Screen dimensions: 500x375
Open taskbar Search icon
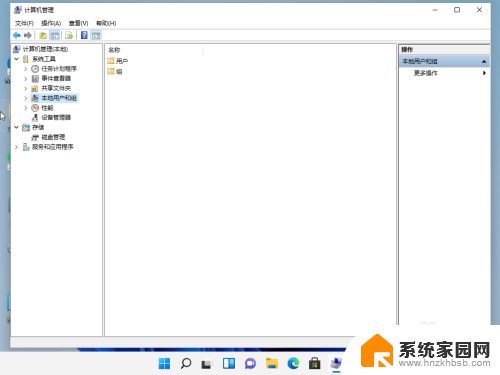[186, 363]
